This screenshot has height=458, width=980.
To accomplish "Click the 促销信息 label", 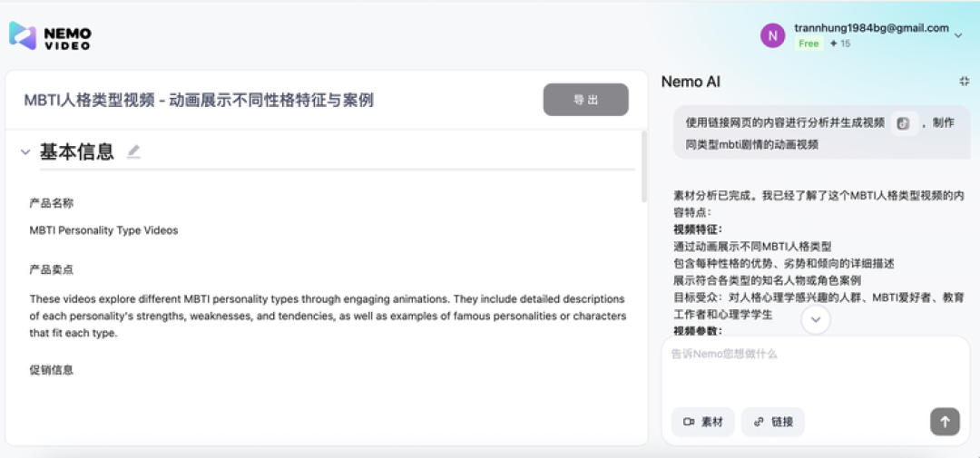I will coord(51,370).
